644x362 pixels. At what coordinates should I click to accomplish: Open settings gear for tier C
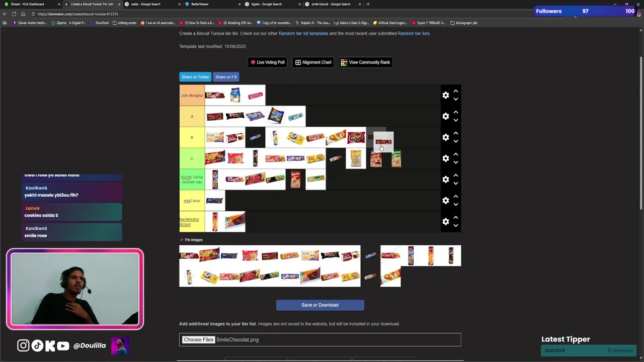[x=445, y=158]
